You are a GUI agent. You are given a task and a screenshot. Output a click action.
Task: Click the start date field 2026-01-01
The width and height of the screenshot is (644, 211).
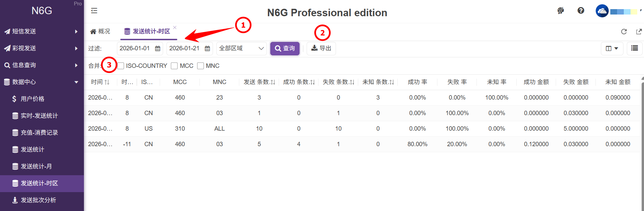point(140,48)
